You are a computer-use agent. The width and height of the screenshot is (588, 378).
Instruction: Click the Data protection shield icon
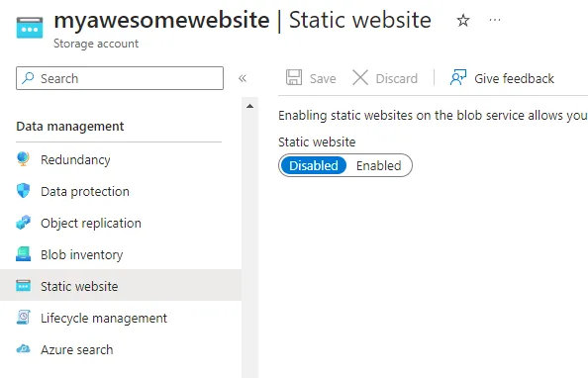(23, 191)
